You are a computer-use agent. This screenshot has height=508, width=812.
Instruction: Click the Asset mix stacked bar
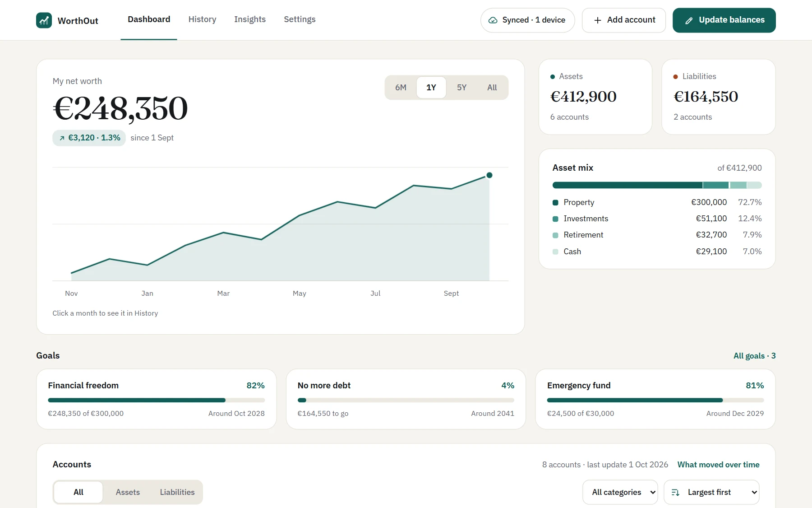point(657,185)
